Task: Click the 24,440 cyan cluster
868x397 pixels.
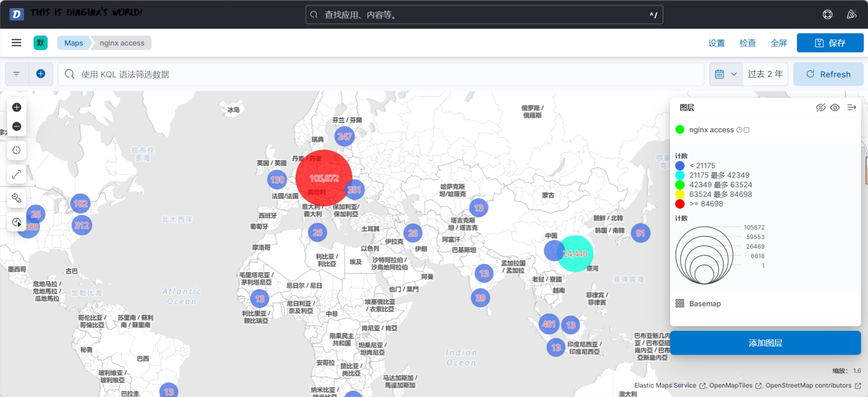Action: (575, 253)
